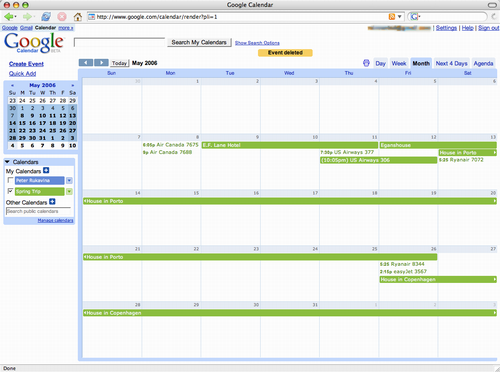Open the address bar history dropdown arrow
Viewport: 500px width, 372px height.
[400, 17]
